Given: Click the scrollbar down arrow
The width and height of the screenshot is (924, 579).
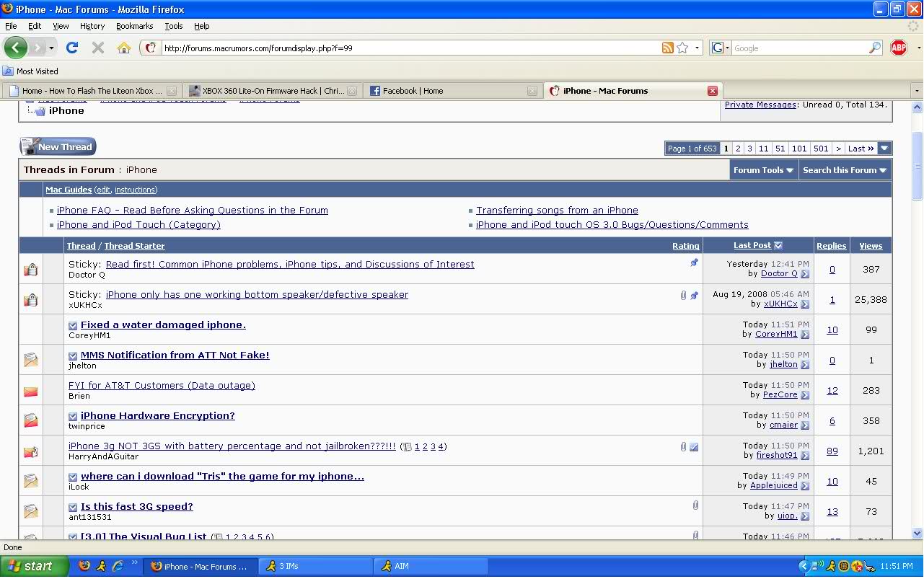Looking at the screenshot, I should [918, 534].
